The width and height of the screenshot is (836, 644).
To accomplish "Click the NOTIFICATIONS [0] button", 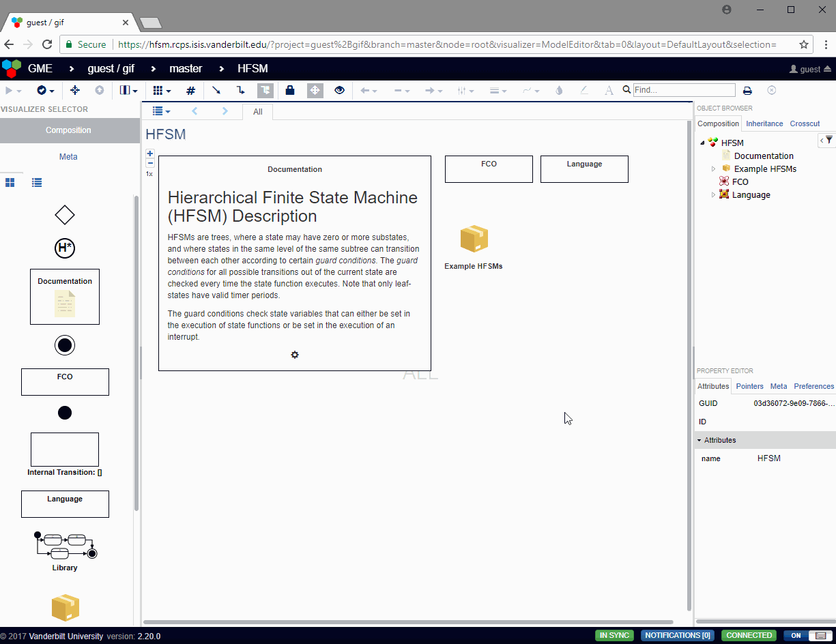I will pos(677,635).
